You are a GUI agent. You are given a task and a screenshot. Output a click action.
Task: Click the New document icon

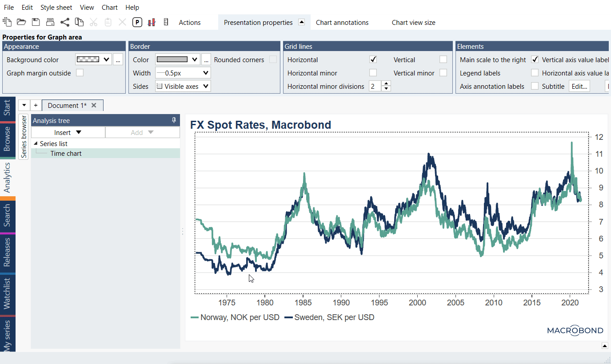tap(7, 22)
